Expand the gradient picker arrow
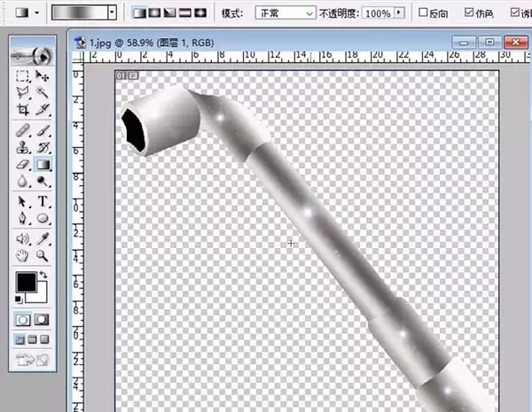Screen dimensions: 532x412 [113, 13]
